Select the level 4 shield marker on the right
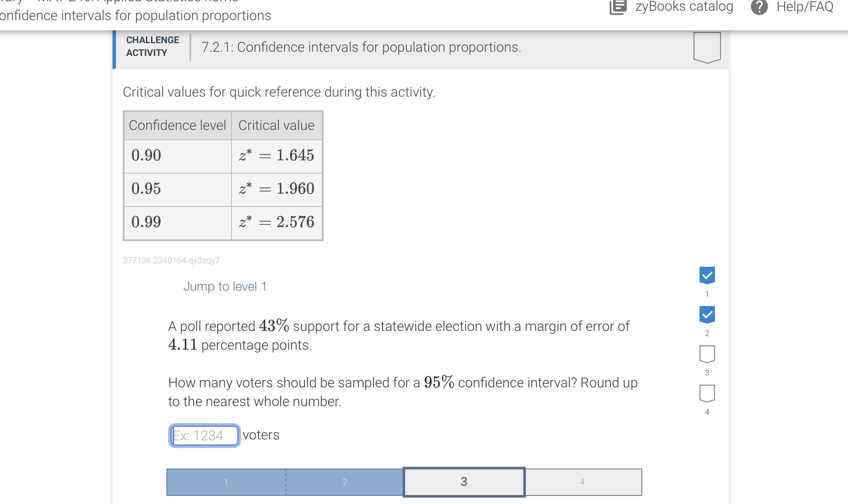The width and height of the screenshot is (848, 504). 707,393
